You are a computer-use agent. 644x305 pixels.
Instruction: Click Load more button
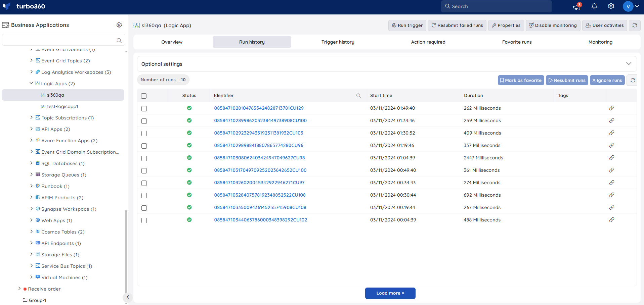click(390, 293)
